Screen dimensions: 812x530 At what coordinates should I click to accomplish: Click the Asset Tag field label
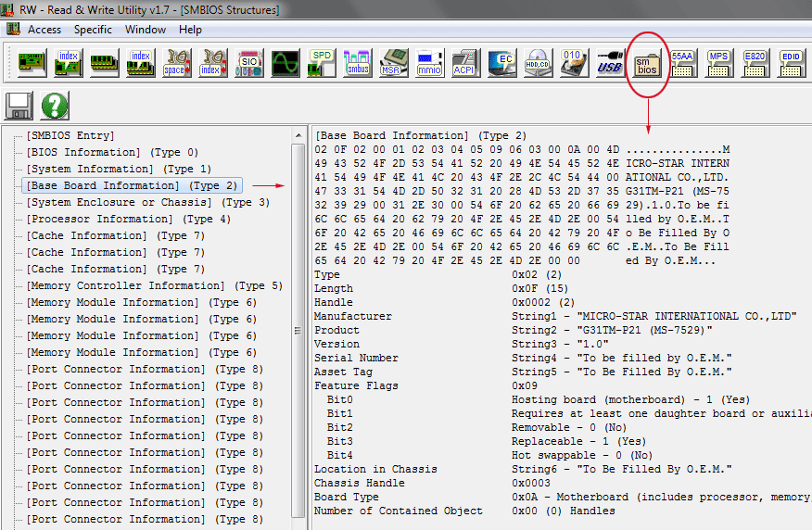(x=343, y=372)
